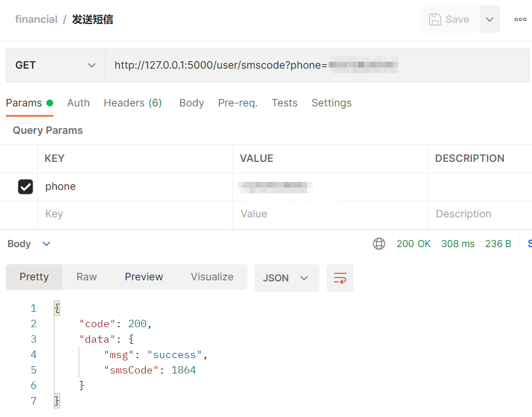Click the smsCode value 1864
532x417 pixels.
[x=184, y=370]
